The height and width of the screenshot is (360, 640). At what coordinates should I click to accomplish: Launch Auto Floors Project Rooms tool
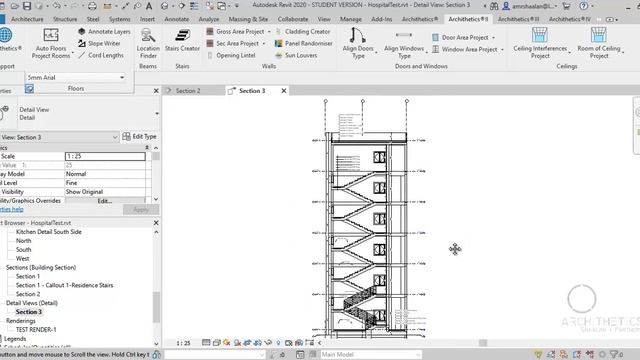(51, 44)
